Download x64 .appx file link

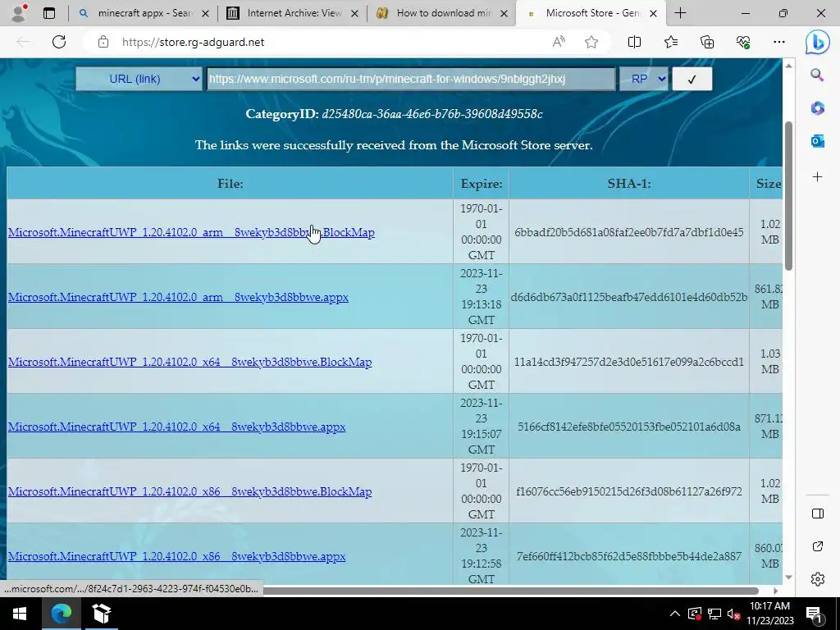pyautogui.click(x=177, y=427)
